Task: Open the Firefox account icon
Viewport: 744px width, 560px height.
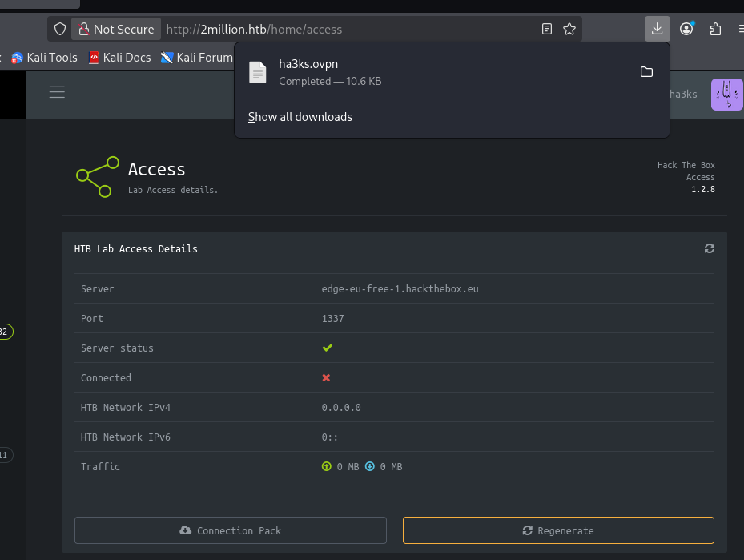Action: point(686,29)
